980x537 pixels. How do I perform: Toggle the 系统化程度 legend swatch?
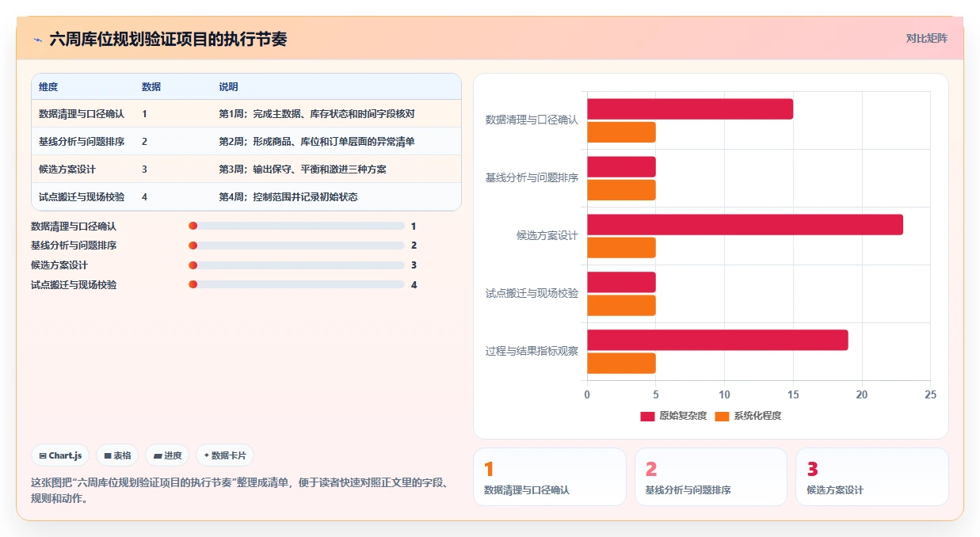pos(722,416)
